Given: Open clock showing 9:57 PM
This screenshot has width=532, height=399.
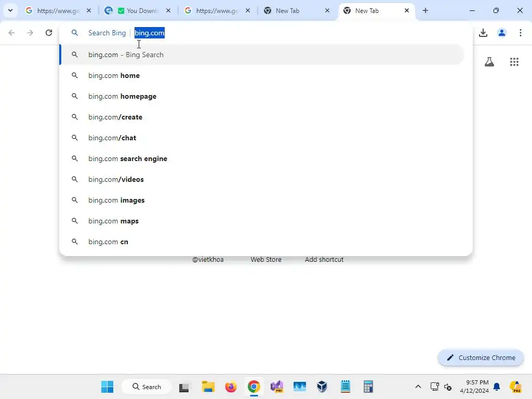Looking at the screenshot, I should (474, 387).
